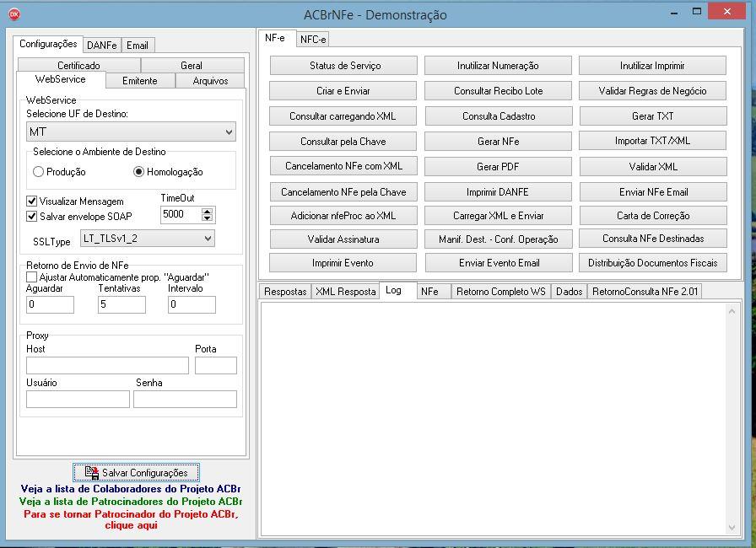The image size is (756, 548).
Task: Decrease the TimeOut value with down arrow
Action: [x=207, y=218]
